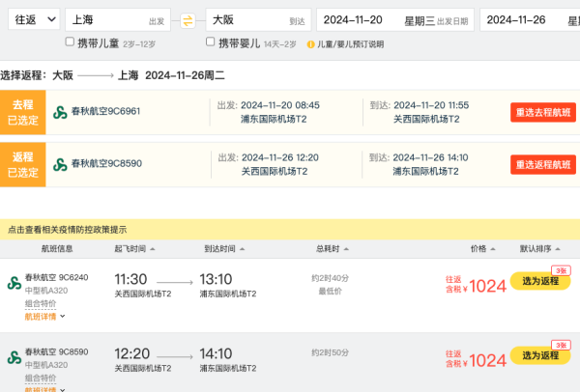Image resolution: width=580 pixels, height=392 pixels.
Task: Click the 上海 departure city field
Action: coord(118,19)
